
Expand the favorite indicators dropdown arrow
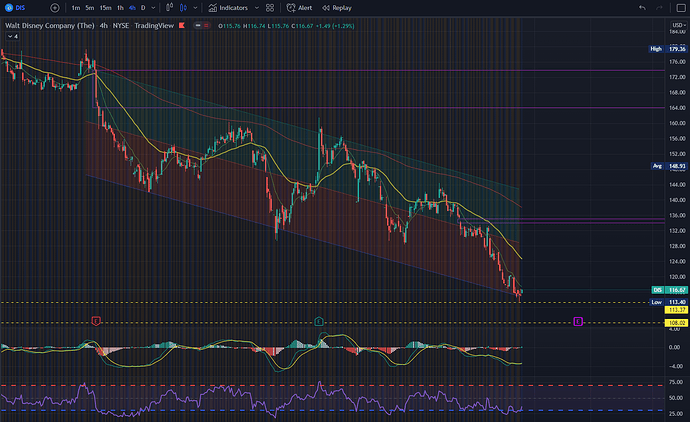click(x=257, y=8)
